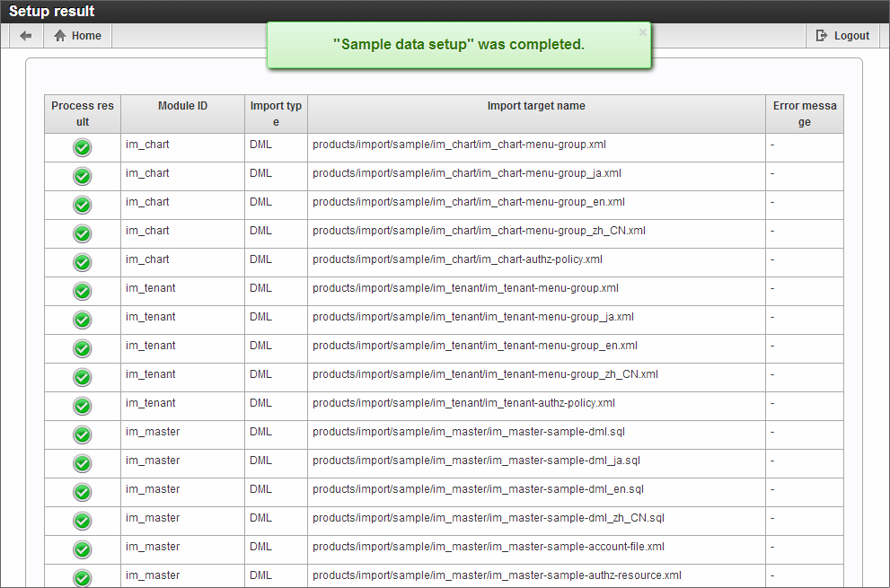Image resolution: width=890 pixels, height=588 pixels.
Task: Click the Logout button
Action: coord(843,36)
